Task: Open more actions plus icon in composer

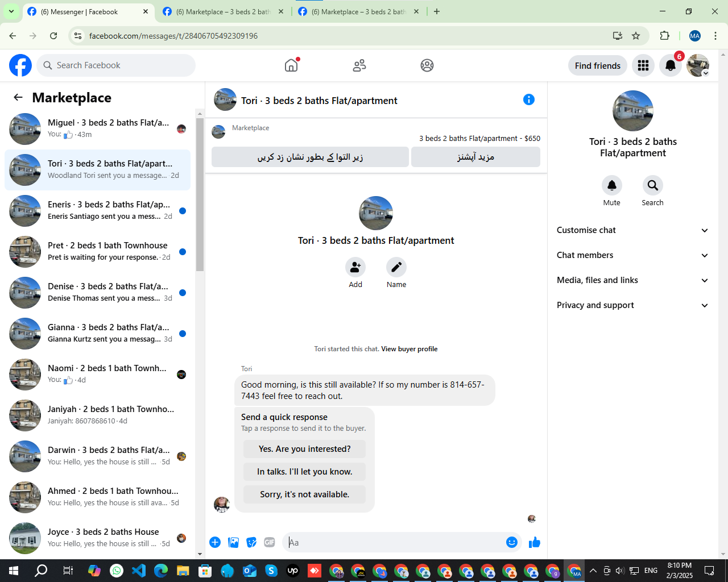Action: (215, 542)
